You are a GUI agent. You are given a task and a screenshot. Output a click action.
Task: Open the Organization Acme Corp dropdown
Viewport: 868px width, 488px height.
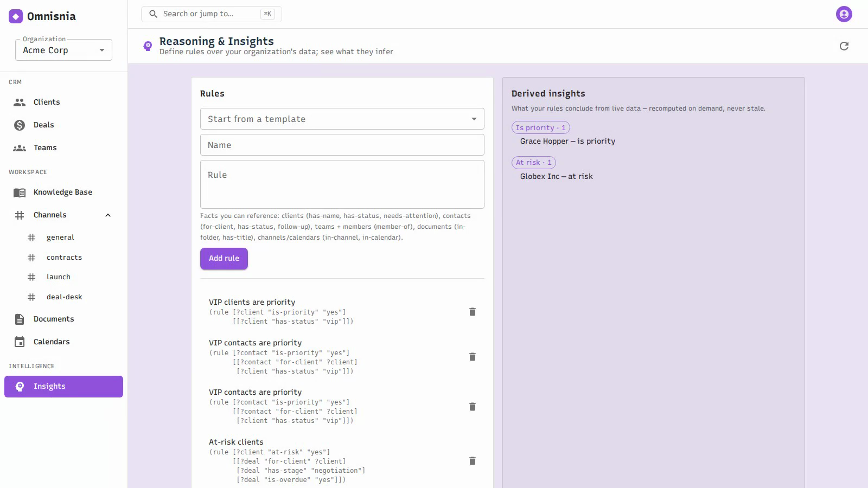[63, 50]
